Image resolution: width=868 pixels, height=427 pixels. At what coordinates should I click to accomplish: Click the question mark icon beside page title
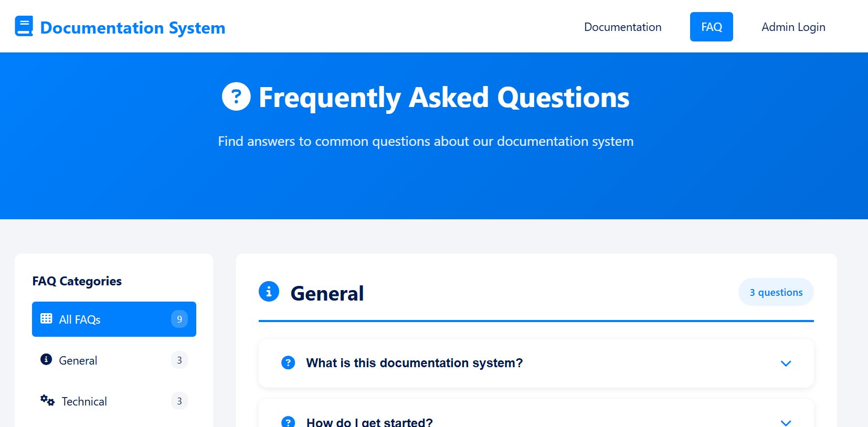pyautogui.click(x=236, y=97)
